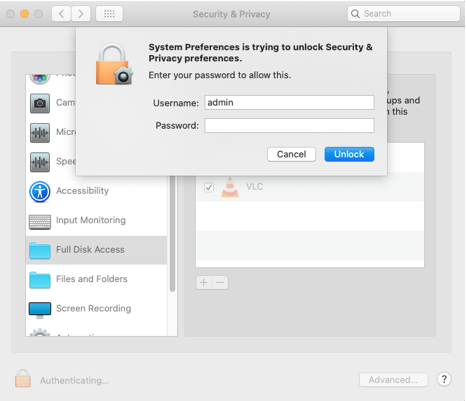This screenshot has width=466, height=401.
Task: Select Full Disk Access in sidebar
Action: [x=96, y=250]
